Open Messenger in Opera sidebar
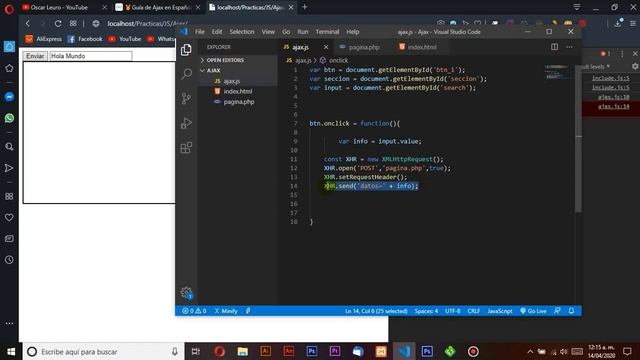The height and width of the screenshot is (360, 640). click(x=9, y=97)
